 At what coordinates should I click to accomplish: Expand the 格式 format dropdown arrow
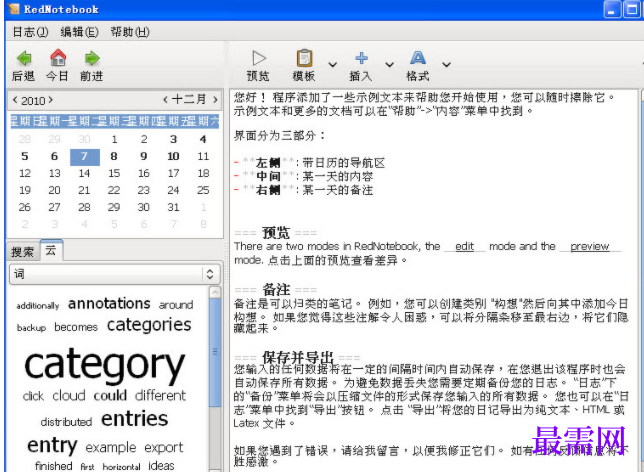(446, 64)
